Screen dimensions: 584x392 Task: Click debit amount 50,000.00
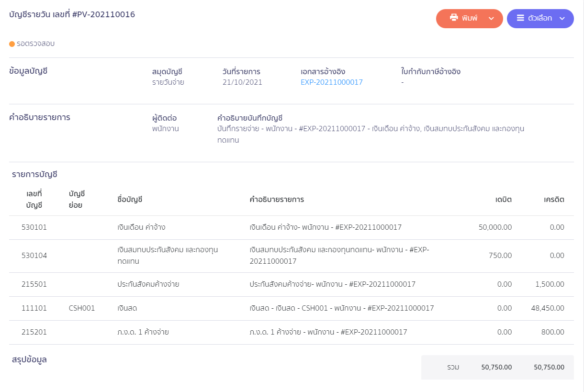(495, 227)
